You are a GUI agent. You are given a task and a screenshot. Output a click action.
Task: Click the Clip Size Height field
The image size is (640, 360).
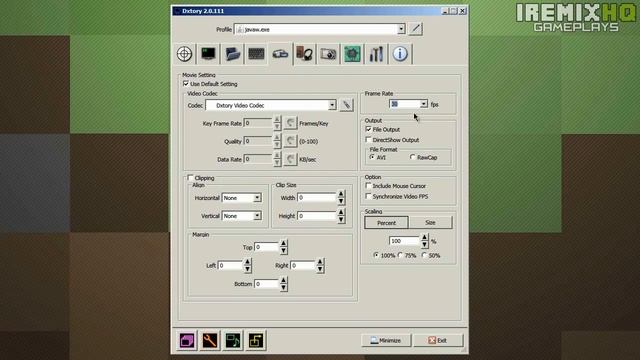(x=317, y=216)
